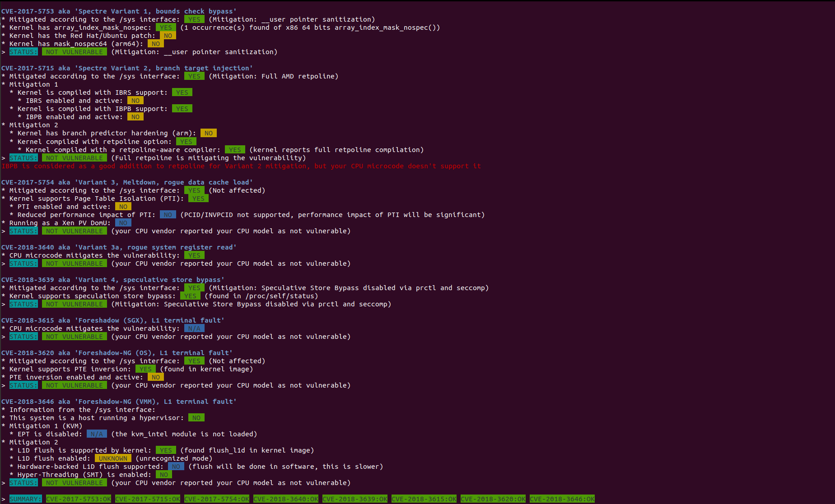Click the YES badge for IBRS compile support

click(x=182, y=92)
